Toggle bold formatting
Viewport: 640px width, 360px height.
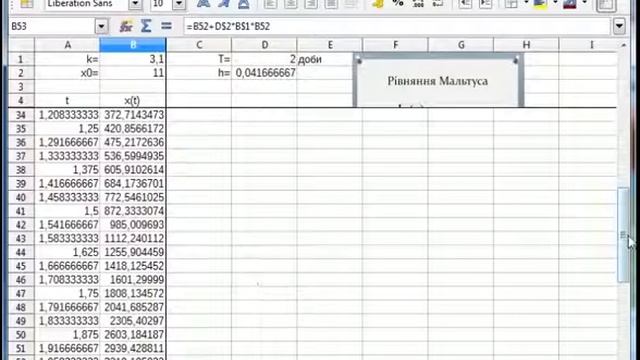[x=203, y=4]
